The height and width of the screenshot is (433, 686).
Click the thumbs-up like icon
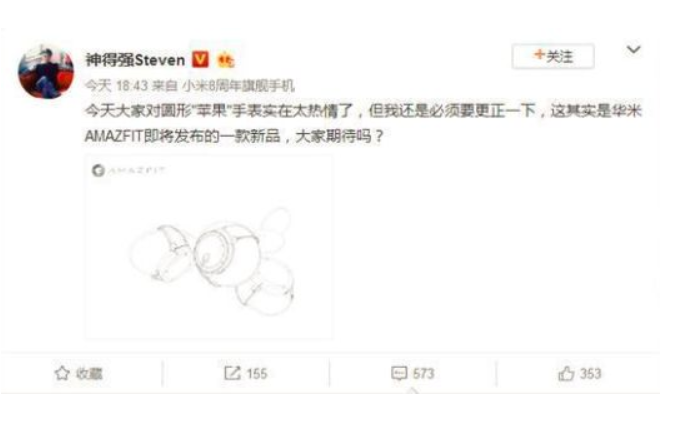pyautogui.click(x=566, y=373)
